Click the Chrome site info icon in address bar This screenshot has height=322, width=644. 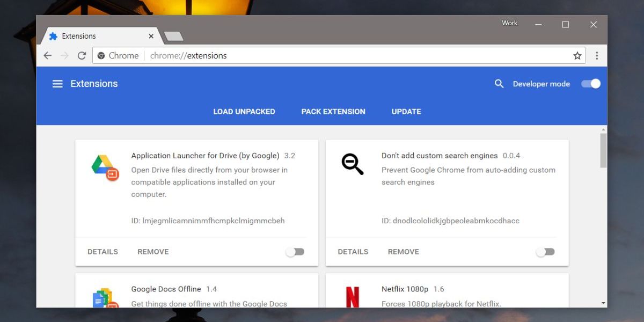pyautogui.click(x=101, y=56)
